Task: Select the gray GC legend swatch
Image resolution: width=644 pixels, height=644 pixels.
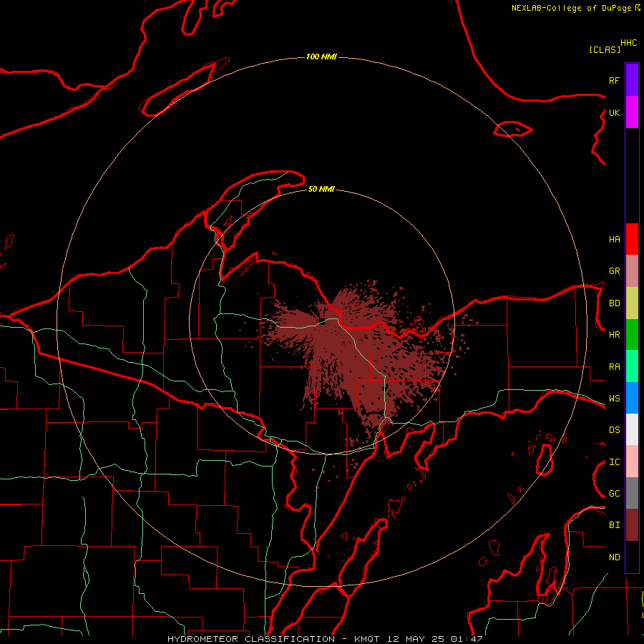Action: [x=632, y=493]
